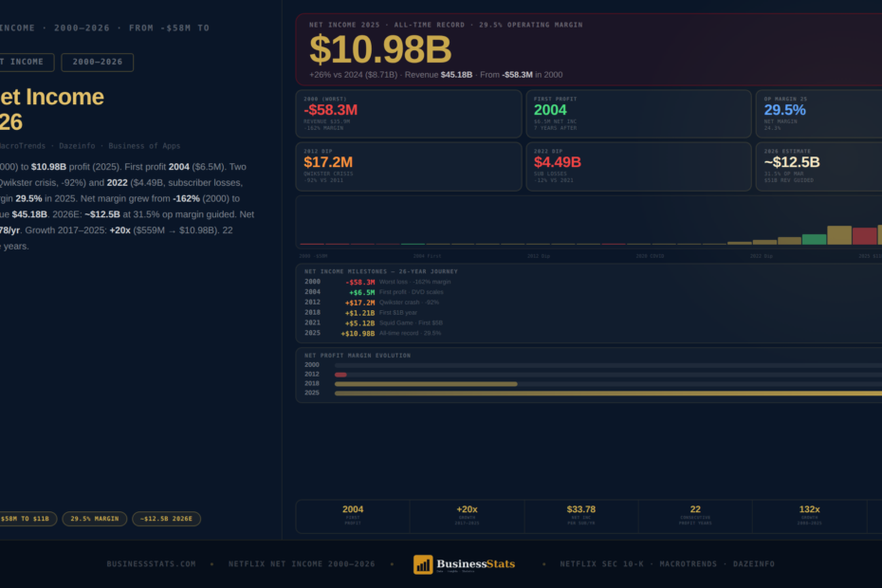Open the First Profit 2004 card
The height and width of the screenshot is (588, 882).
638,114
